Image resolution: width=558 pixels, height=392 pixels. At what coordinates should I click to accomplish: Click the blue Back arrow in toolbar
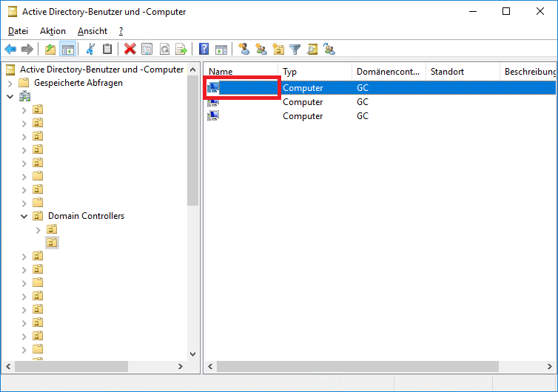click(x=10, y=49)
